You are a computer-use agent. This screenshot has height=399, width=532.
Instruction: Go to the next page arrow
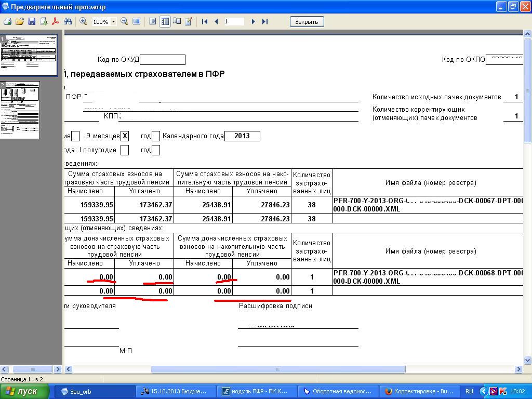253,22
